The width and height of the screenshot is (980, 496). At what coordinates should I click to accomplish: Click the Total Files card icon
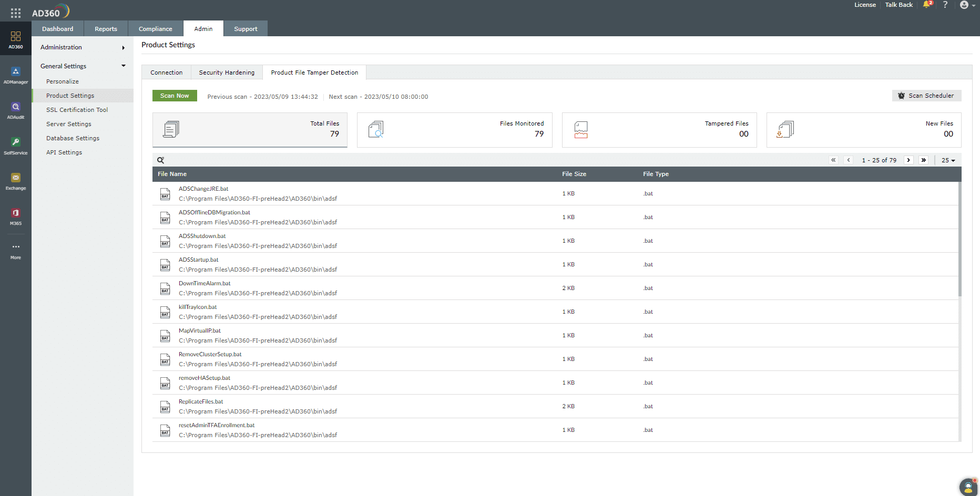click(171, 129)
